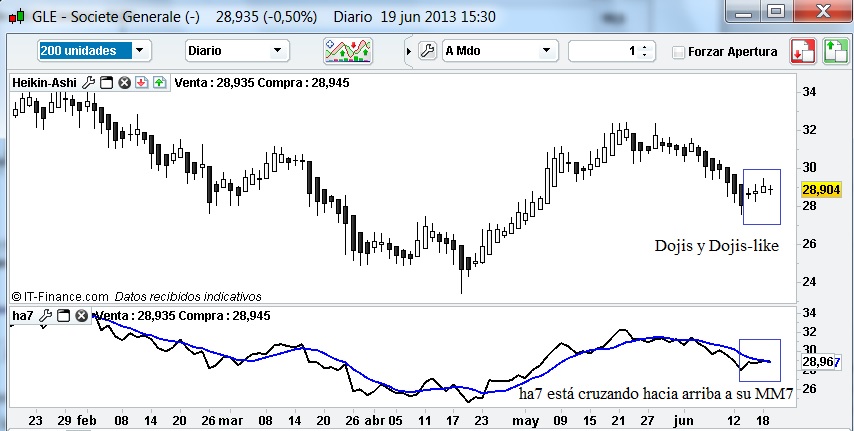This screenshot has width=854, height=431.
Task: Open the Diario timeframe dropdown
Action: (x=237, y=51)
